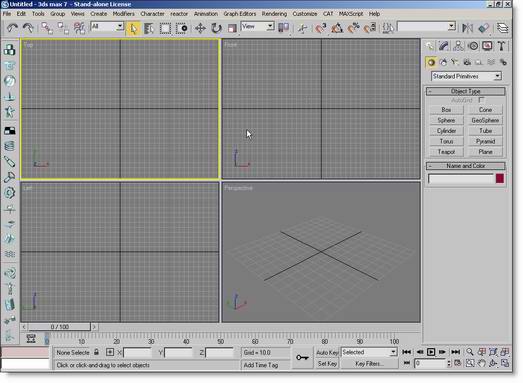The height and width of the screenshot is (383, 523).
Task: Click the Torus primitive button
Action: (x=446, y=141)
